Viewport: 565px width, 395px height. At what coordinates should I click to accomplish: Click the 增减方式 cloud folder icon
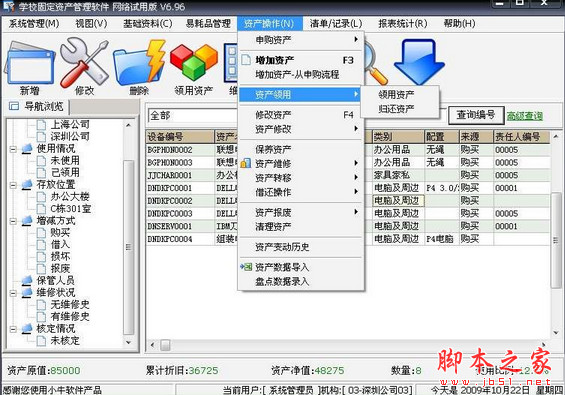(x=27, y=221)
